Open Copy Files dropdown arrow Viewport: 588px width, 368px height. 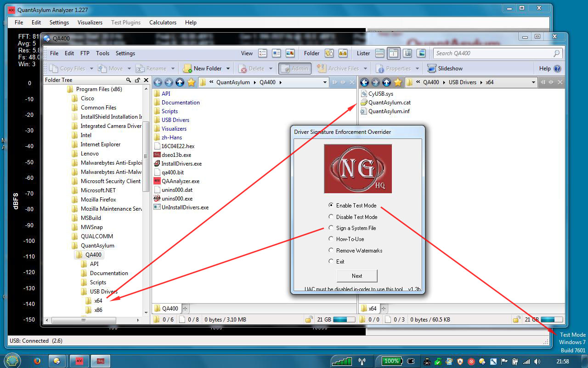(91, 69)
